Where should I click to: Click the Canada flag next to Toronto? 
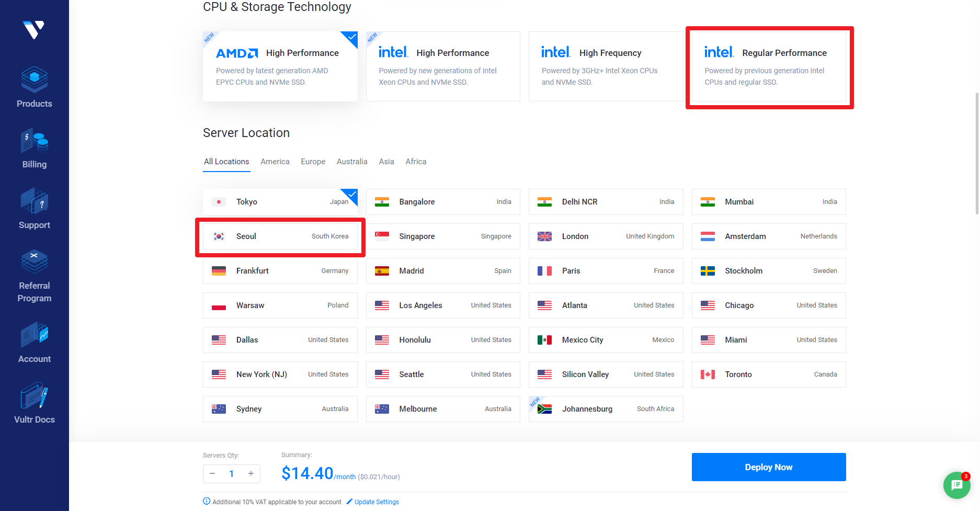708,374
